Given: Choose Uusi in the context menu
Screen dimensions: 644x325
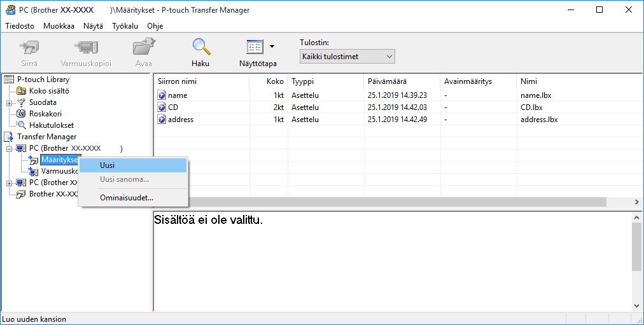Looking at the screenshot, I should pyautogui.click(x=133, y=165).
